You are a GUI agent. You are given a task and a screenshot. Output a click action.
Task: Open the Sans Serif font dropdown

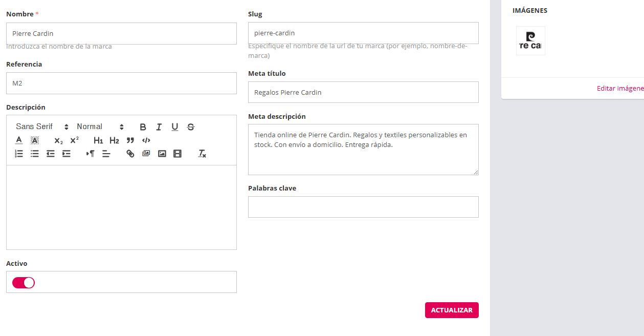point(42,127)
